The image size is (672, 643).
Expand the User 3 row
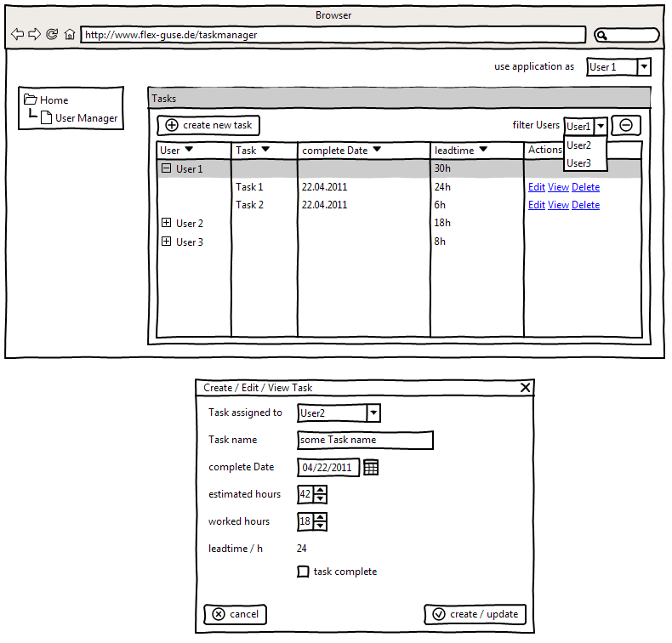(x=166, y=242)
